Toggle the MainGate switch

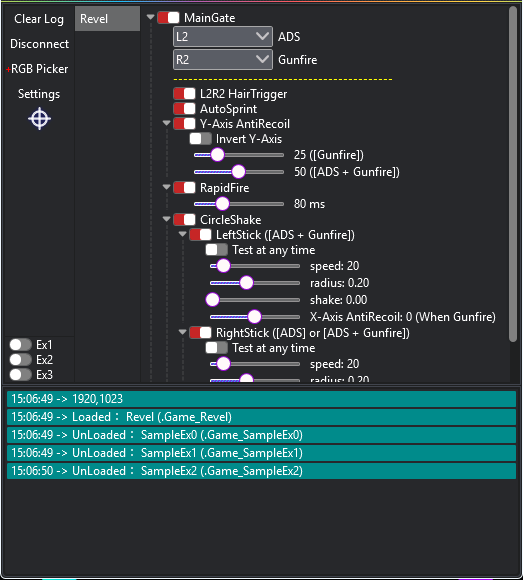pos(169,18)
